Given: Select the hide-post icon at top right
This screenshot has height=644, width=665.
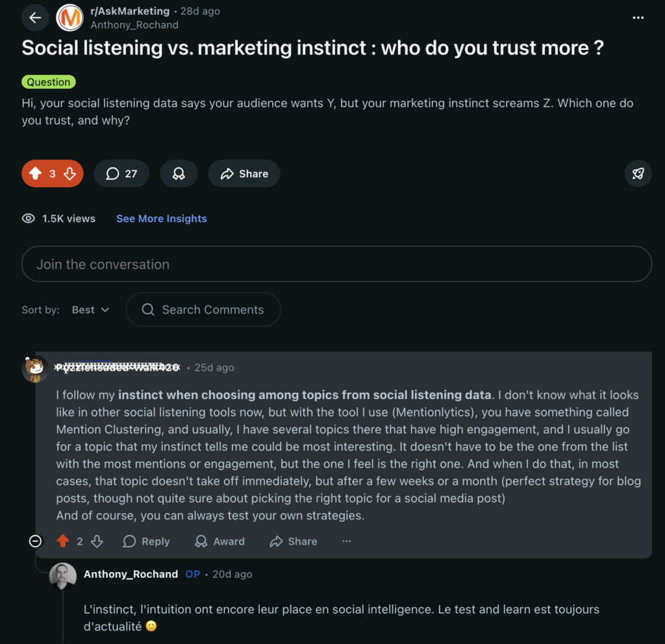Looking at the screenshot, I should tap(638, 173).
